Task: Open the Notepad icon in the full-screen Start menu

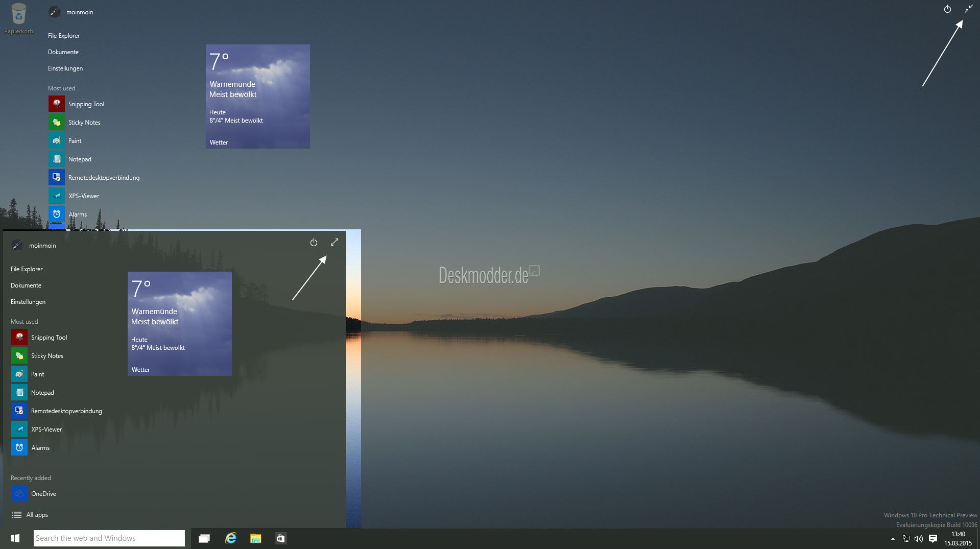Action: 57,159
